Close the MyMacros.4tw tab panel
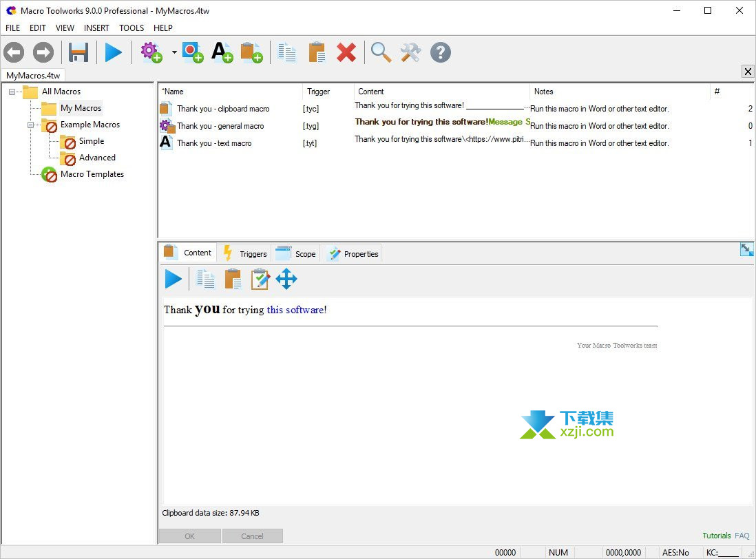The width and height of the screenshot is (756, 559). point(748,72)
